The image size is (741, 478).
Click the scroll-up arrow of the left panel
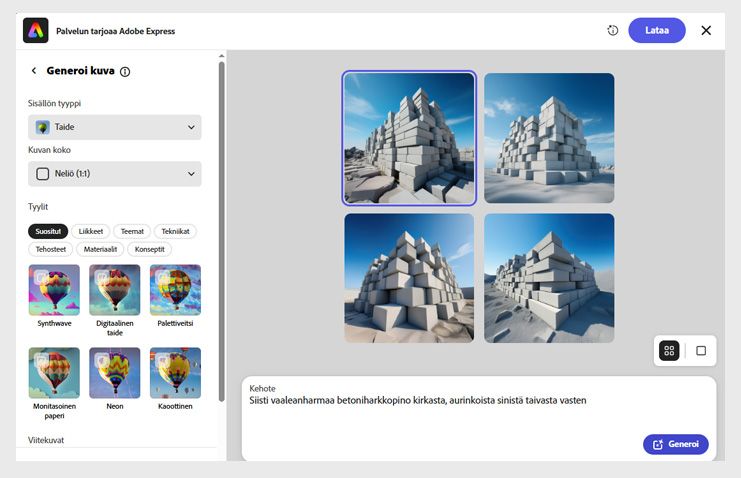222,56
